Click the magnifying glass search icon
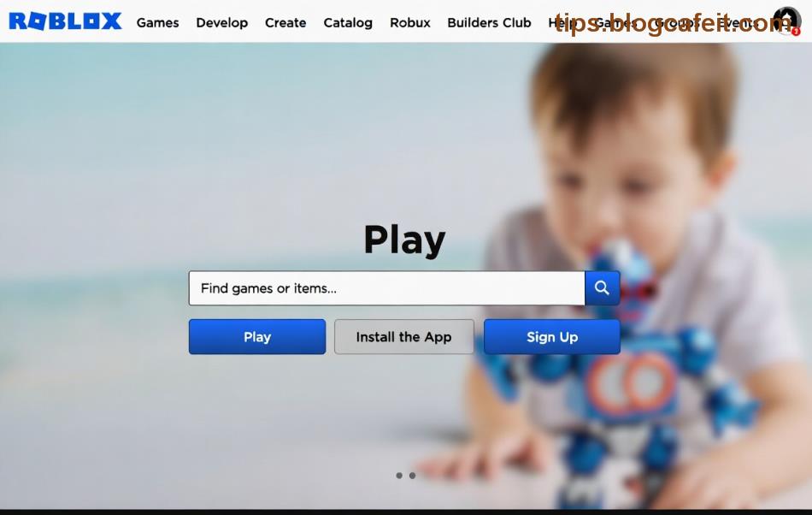Screen dimensions: 812x515 click(x=602, y=288)
